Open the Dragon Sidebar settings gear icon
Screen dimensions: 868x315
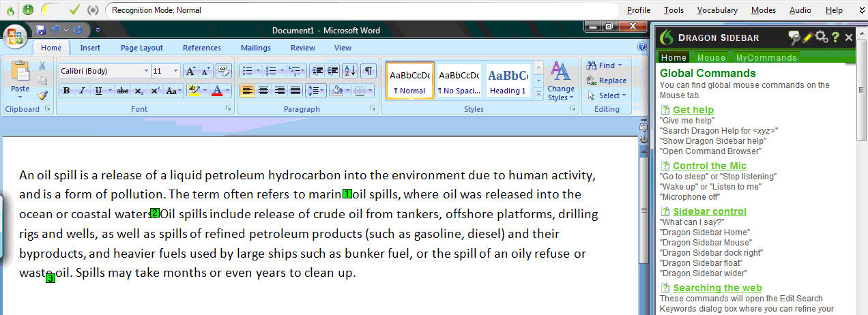point(822,37)
